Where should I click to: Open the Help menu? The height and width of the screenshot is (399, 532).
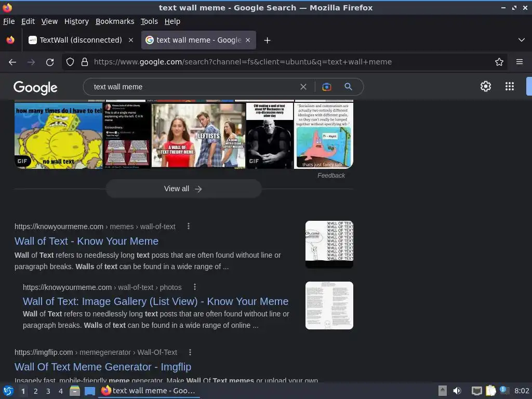click(x=172, y=21)
